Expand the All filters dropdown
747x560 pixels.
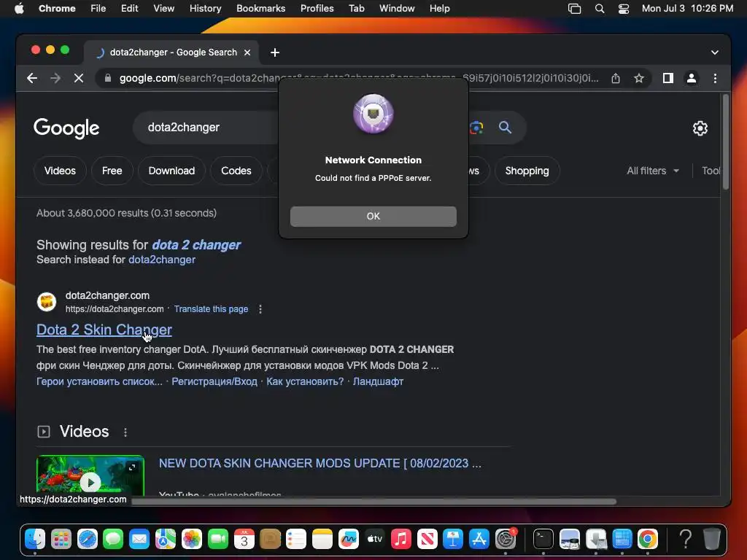[653, 171]
